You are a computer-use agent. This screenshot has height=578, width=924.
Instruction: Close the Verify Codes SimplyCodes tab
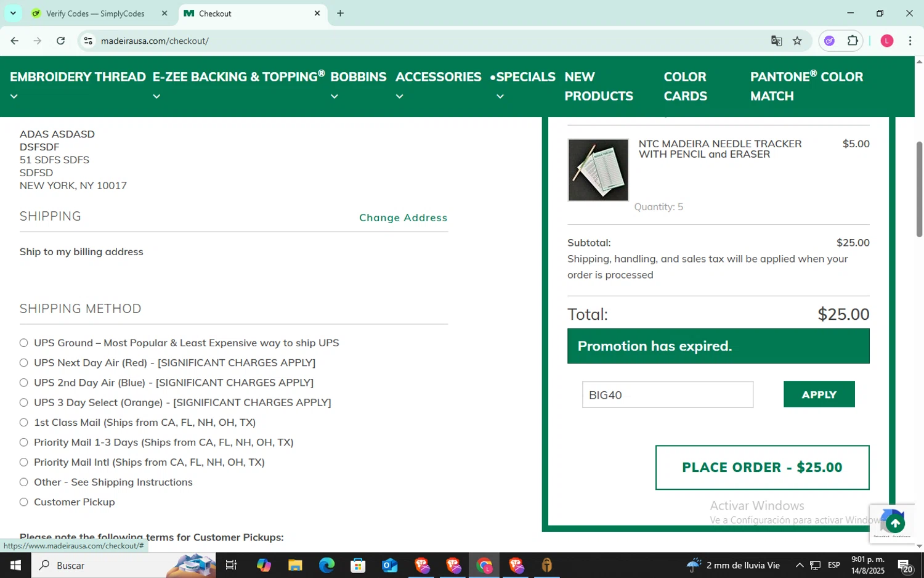click(x=164, y=13)
